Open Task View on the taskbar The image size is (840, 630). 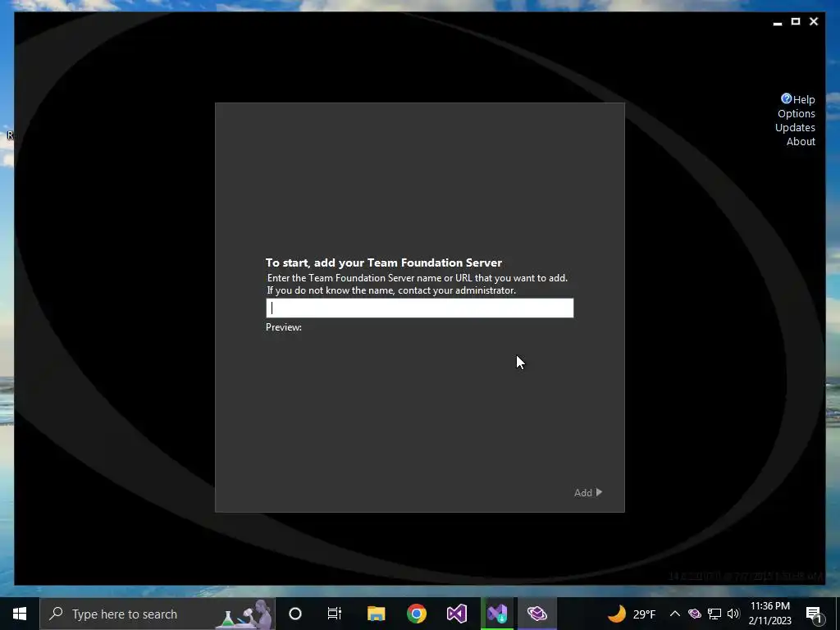[x=335, y=614]
